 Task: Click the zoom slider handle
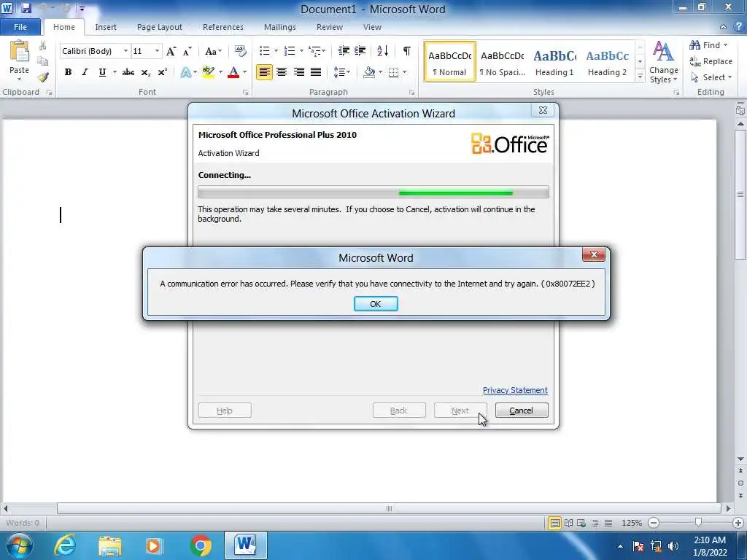698,522
